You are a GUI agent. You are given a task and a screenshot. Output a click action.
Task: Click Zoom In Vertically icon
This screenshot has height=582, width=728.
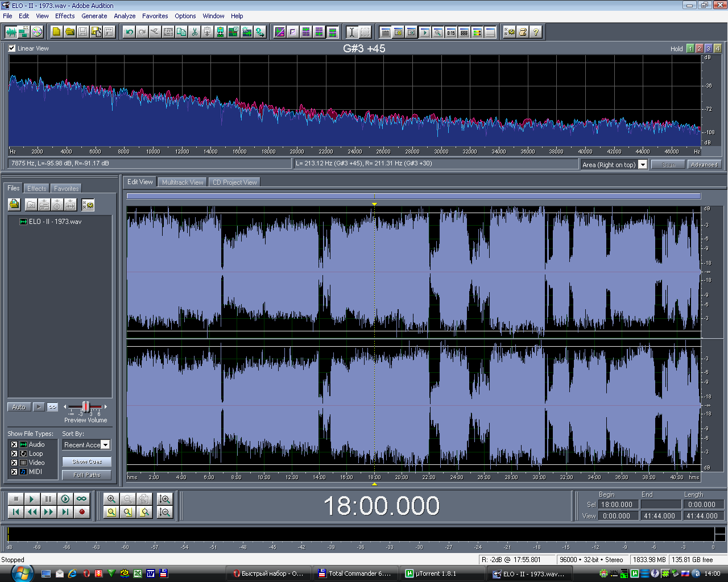click(x=165, y=499)
